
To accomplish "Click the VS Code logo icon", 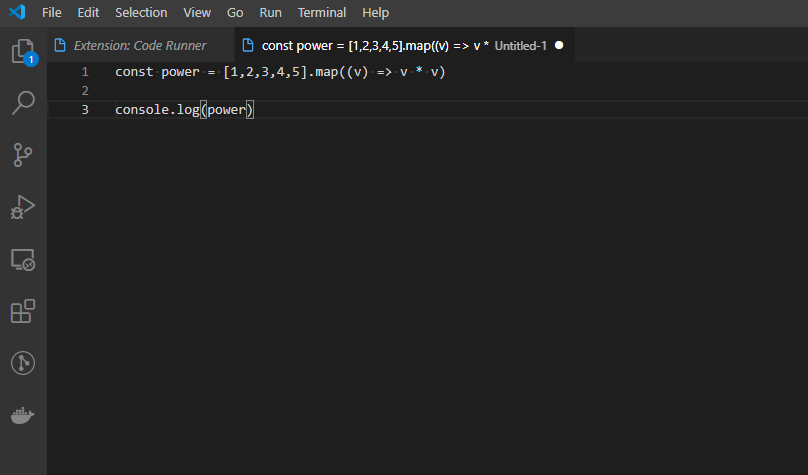I will click(x=18, y=12).
